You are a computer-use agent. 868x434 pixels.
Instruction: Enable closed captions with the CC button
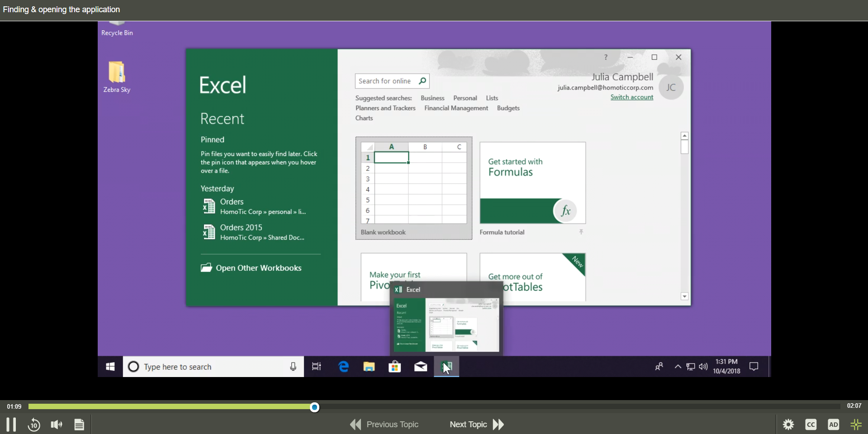[x=811, y=424]
